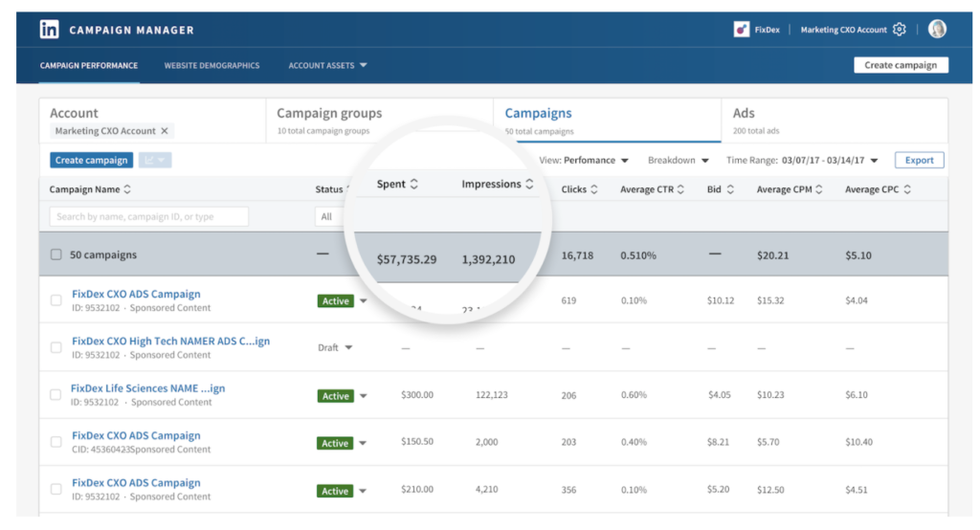Open the Breakdown dropdown

tap(679, 160)
